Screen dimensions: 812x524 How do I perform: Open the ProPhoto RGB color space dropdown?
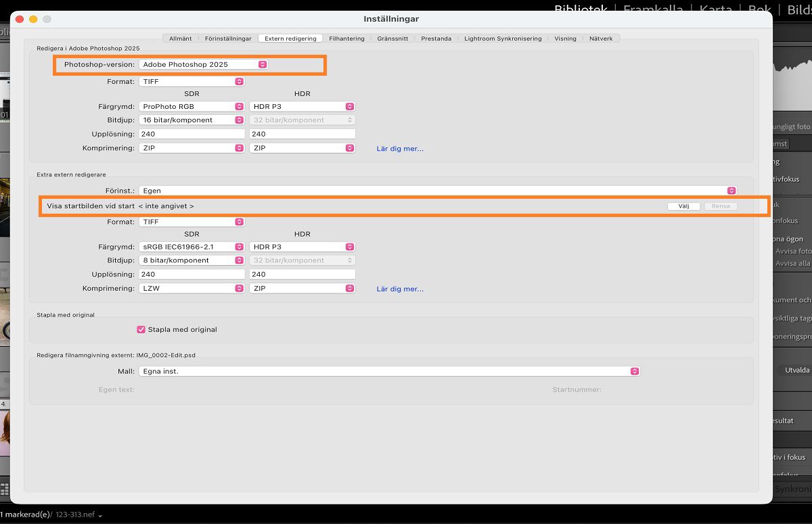click(x=191, y=106)
